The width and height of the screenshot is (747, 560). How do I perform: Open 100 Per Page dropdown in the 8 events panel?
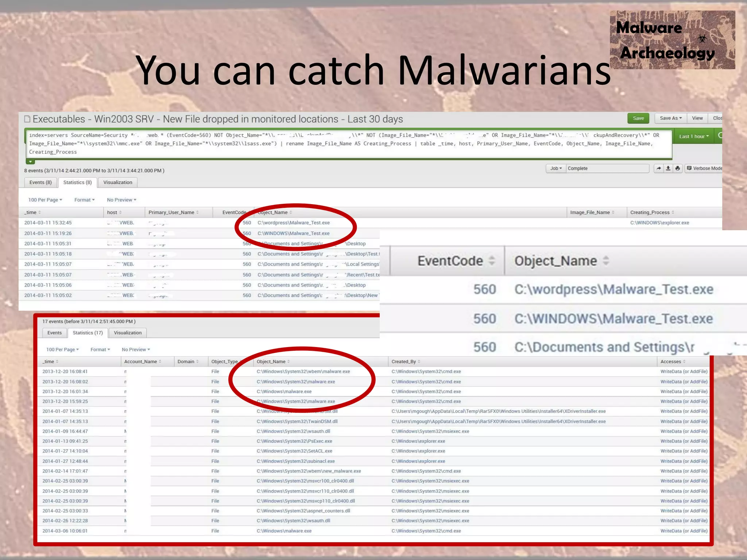[x=45, y=200]
